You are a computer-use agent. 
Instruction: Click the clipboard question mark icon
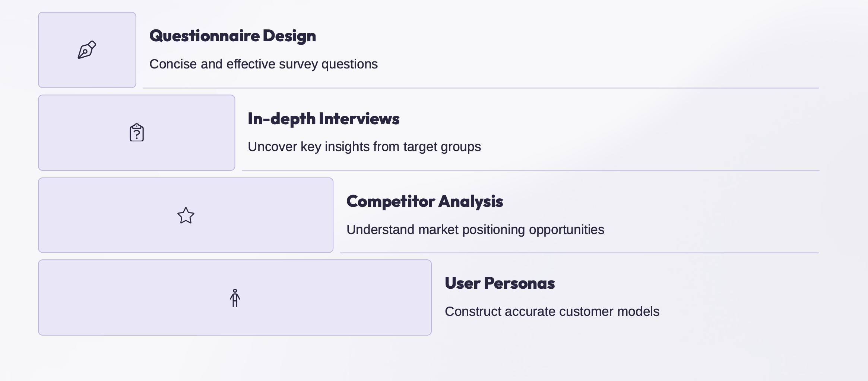[x=137, y=132]
